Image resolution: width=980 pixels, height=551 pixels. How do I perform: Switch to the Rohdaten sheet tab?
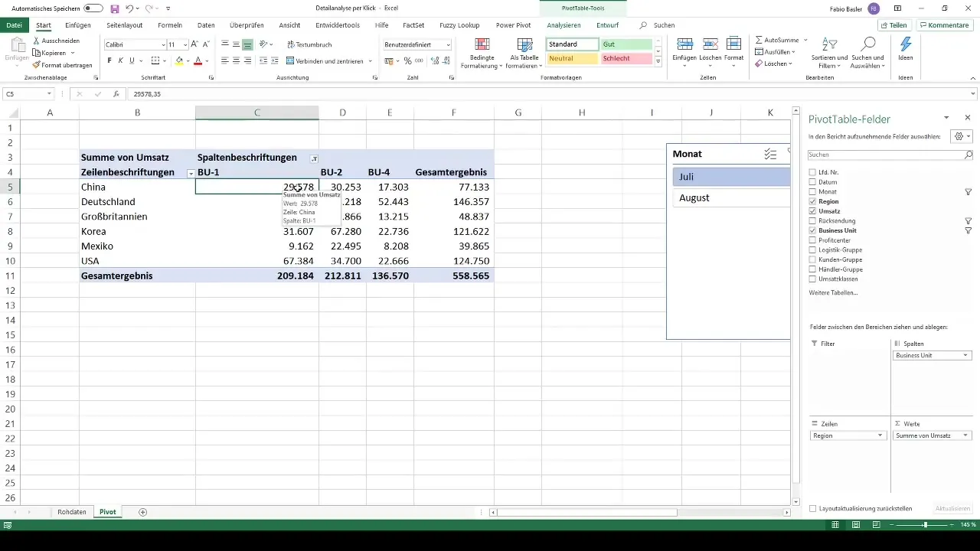tap(72, 512)
